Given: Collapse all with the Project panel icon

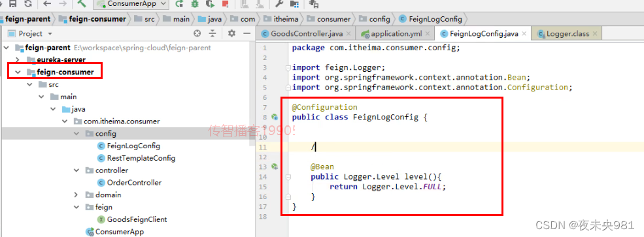Looking at the screenshot, I should pyautogui.click(x=212, y=33).
